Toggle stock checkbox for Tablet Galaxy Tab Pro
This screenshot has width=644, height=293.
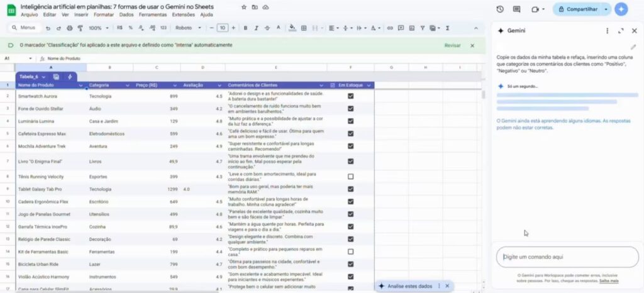(350, 189)
